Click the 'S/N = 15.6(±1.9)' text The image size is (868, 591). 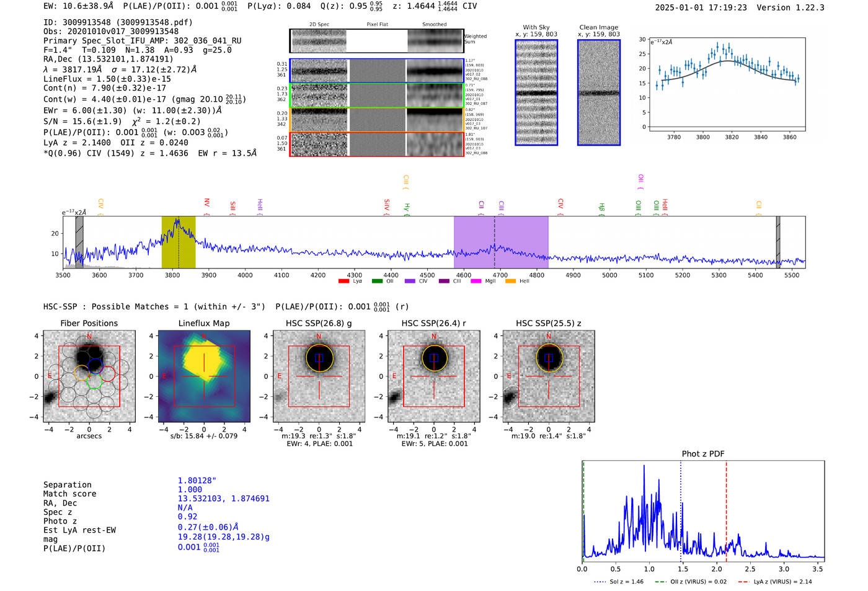[83, 122]
